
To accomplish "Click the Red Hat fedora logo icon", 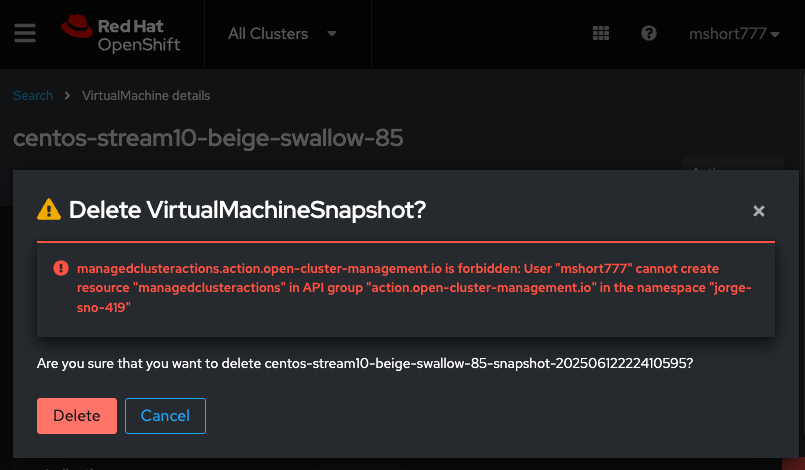I will [x=76, y=27].
